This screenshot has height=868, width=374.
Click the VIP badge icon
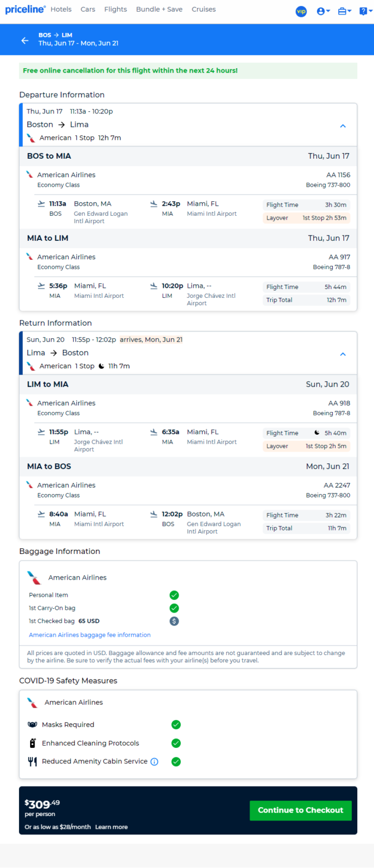click(301, 11)
